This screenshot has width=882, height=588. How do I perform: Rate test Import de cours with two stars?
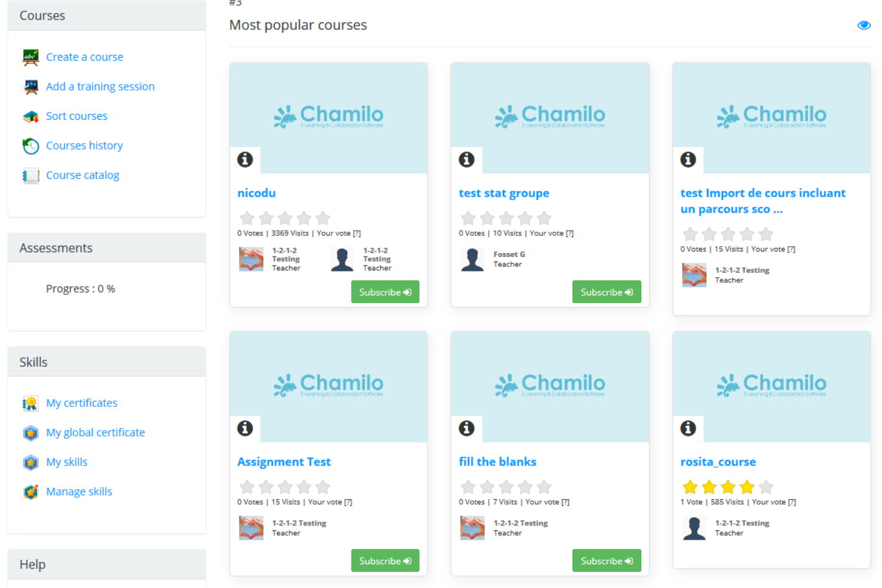pyautogui.click(x=709, y=234)
